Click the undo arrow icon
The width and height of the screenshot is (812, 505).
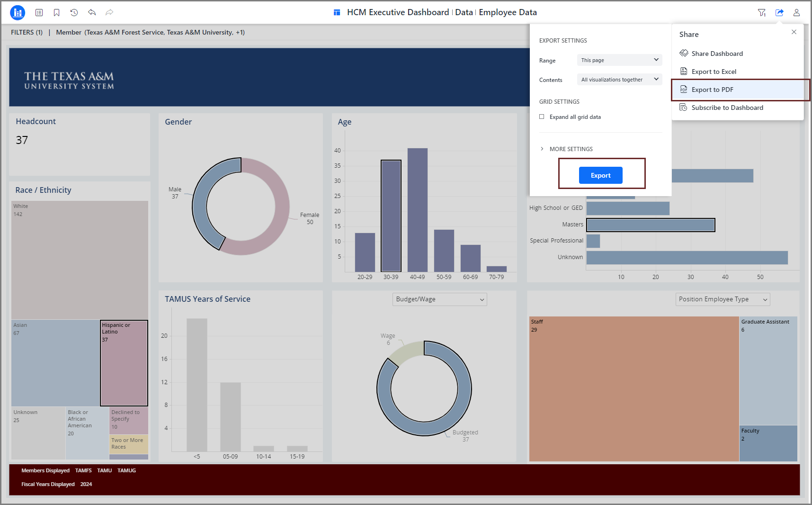click(x=92, y=13)
